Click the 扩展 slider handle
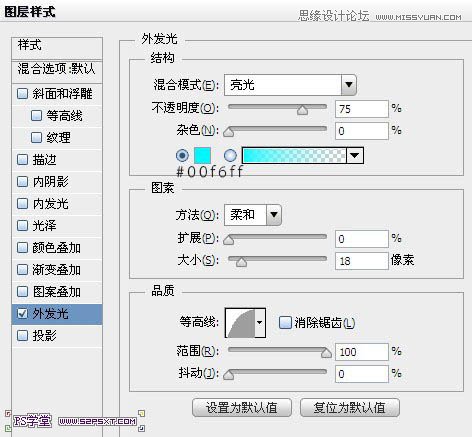472x437 pixels. point(229,240)
